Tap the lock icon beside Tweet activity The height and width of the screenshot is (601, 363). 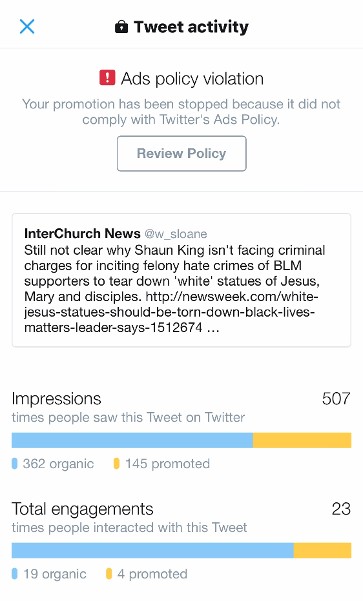pyautogui.click(x=122, y=27)
